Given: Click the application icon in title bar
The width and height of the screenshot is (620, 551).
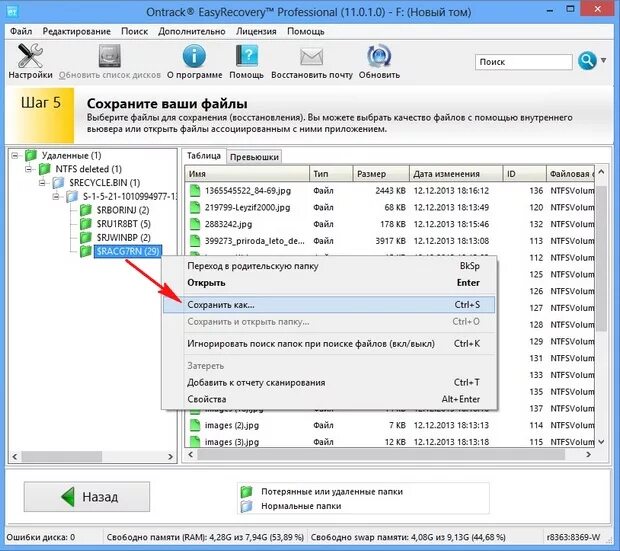Looking at the screenshot, I should pos(13,11).
